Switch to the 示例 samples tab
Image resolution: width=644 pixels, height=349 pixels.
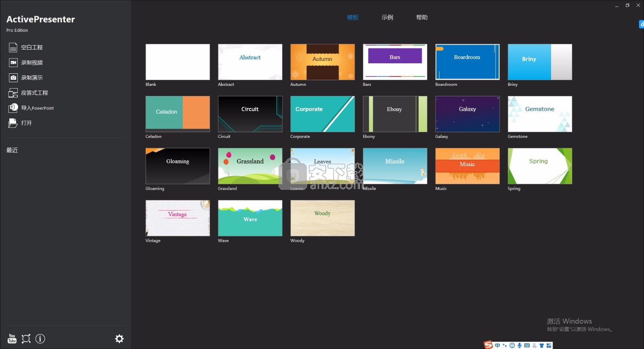(x=387, y=17)
